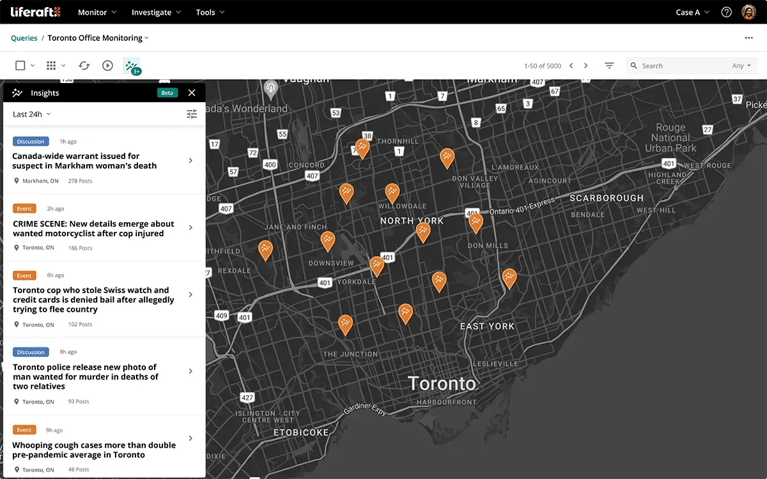Open the Last 24h time range dropdown
Screen dimensions: 767x479
click(32, 114)
